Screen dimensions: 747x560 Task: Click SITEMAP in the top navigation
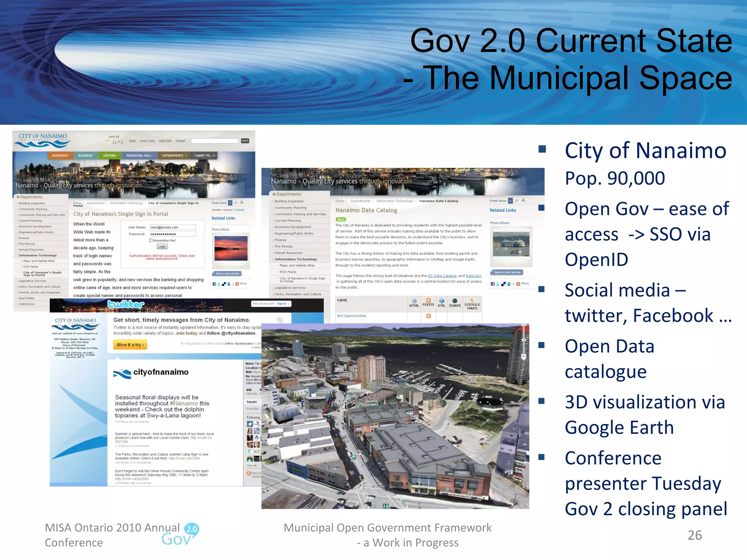pos(181,141)
